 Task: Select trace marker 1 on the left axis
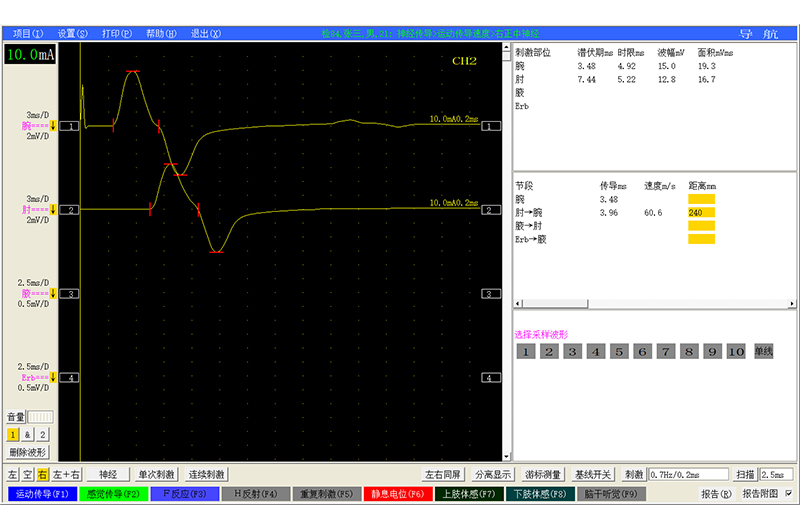coord(70,127)
